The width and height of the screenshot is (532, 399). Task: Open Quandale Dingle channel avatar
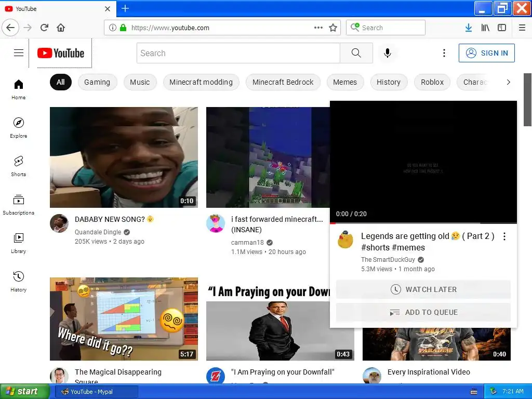pyautogui.click(x=59, y=223)
